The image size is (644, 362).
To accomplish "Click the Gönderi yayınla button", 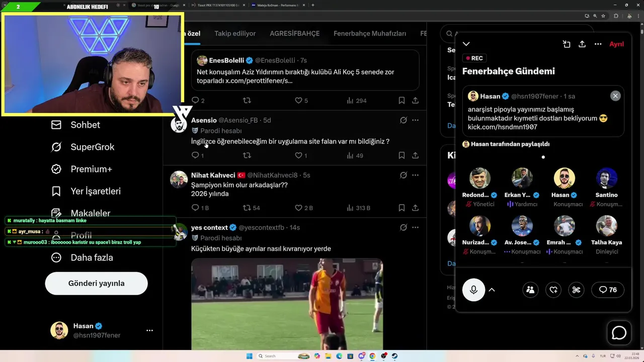I will [96, 284].
